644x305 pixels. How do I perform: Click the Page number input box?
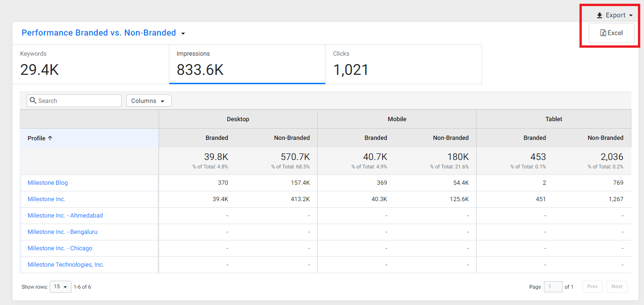[x=553, y=287]
